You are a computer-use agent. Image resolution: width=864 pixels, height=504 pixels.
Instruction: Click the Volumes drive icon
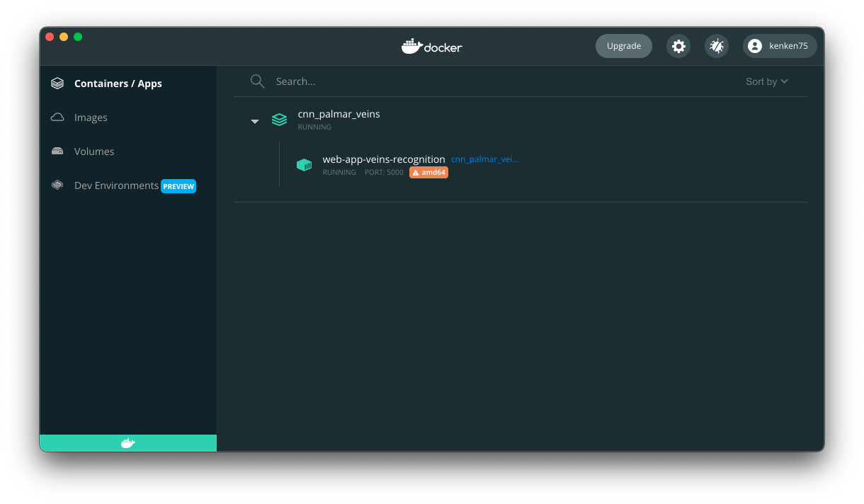tap(57, 151)
